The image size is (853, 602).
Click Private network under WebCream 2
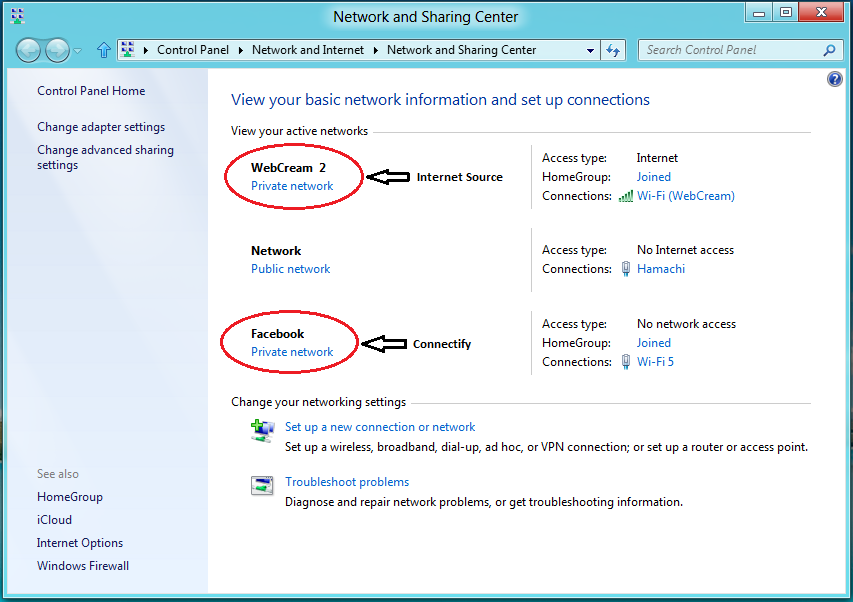[x=292, y=186]
